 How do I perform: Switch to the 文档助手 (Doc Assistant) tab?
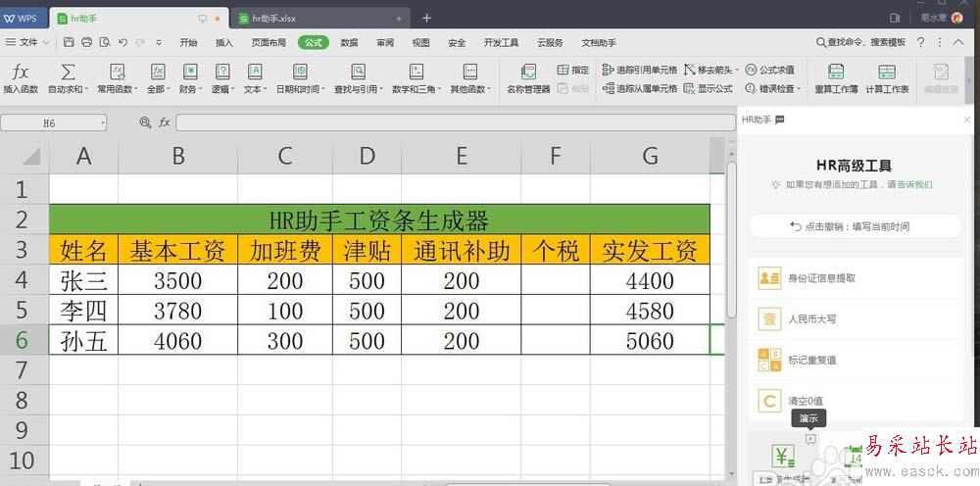click(599, 42)
